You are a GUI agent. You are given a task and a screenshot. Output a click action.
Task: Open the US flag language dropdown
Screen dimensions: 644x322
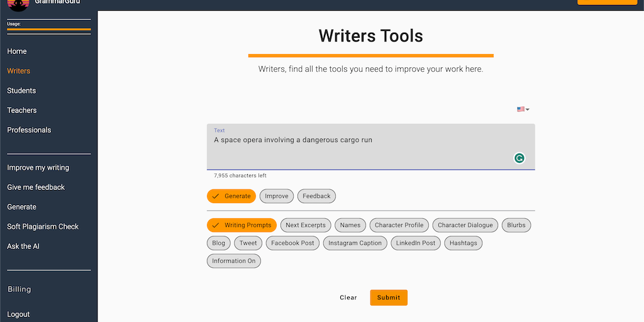click(523, 109)
